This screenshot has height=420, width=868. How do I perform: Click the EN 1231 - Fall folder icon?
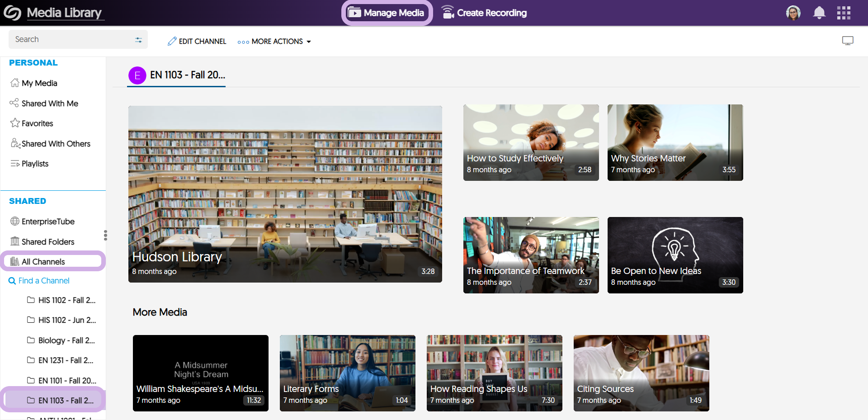pyautogui.click(x=31, y=360)
